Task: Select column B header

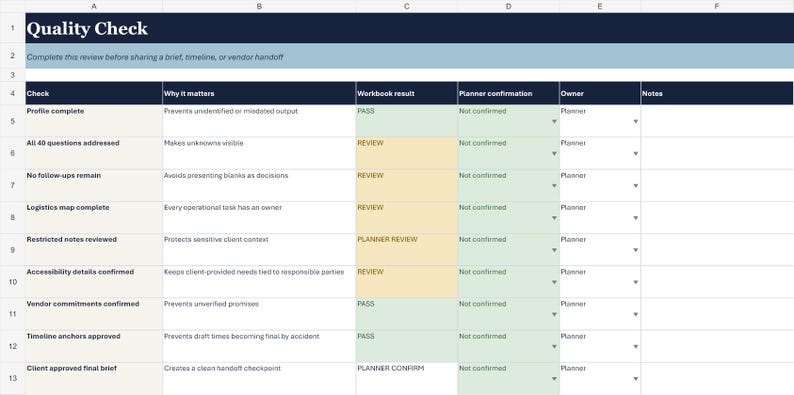Action: tap(259, 6)
